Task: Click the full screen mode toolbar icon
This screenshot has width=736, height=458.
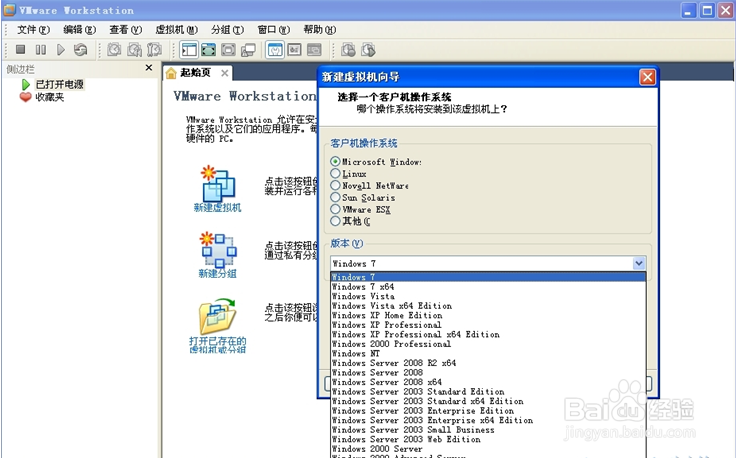Action: 208,50
